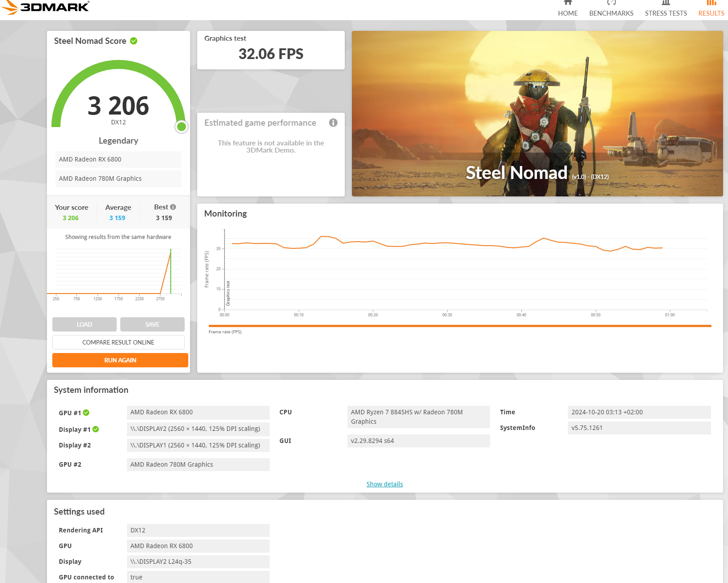Click the SAVE button
This screenshot has height=583, width=728.
pos(152,324)
